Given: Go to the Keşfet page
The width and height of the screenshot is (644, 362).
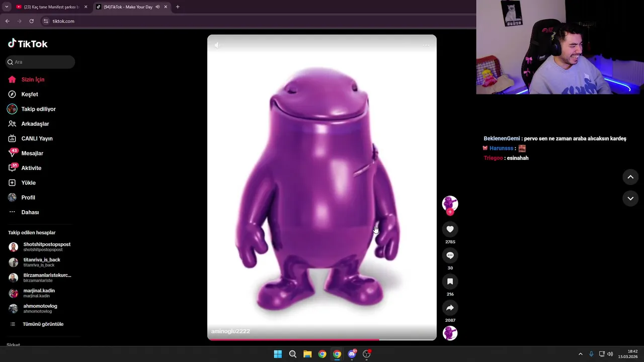Looking at the screenshot, I should [x=30, y=94].
